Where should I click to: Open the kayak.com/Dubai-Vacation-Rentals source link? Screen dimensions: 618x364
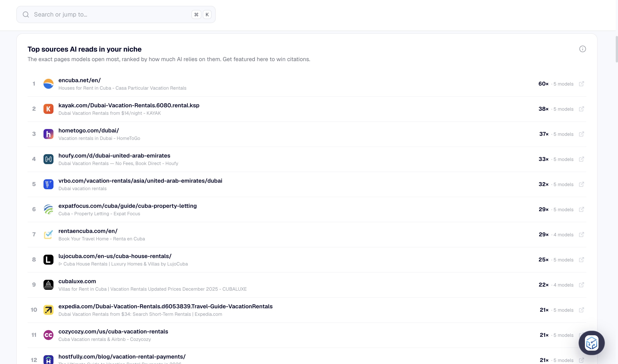click(x=129, y=105)
